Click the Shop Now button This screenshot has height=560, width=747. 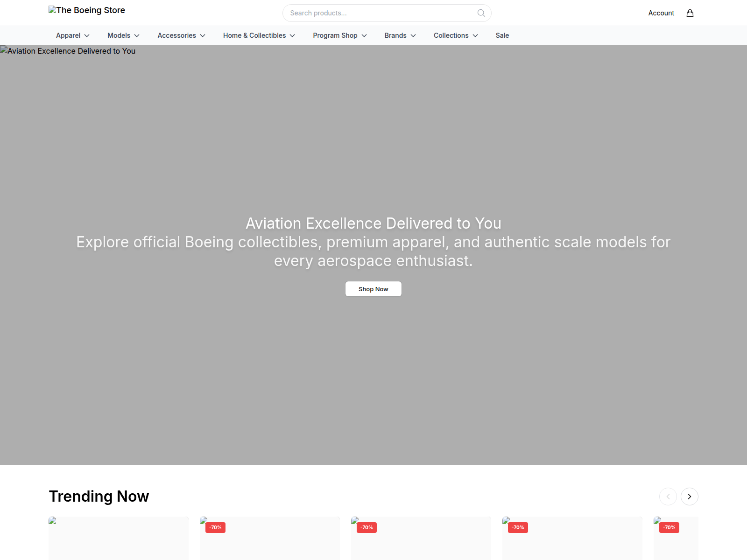point(373,289)
